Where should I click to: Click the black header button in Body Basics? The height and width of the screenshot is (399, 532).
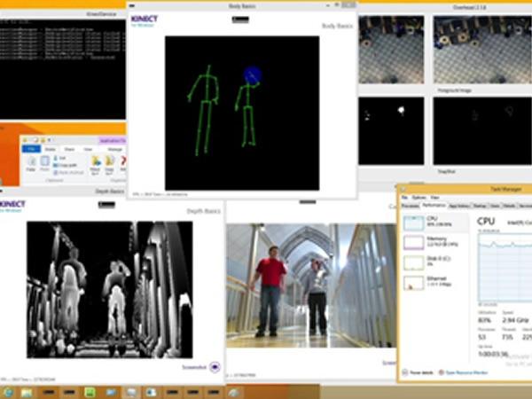coord(240,20)
